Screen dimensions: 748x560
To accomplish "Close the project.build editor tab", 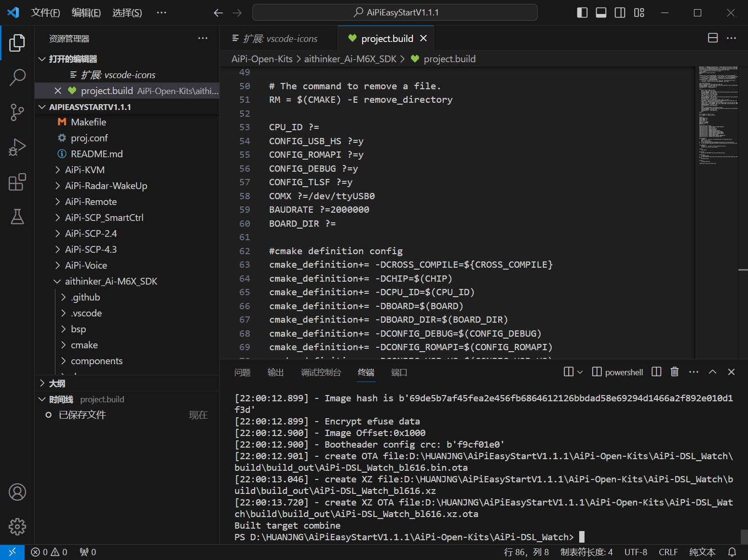I will pyautogui.click(x=423, y=38).
